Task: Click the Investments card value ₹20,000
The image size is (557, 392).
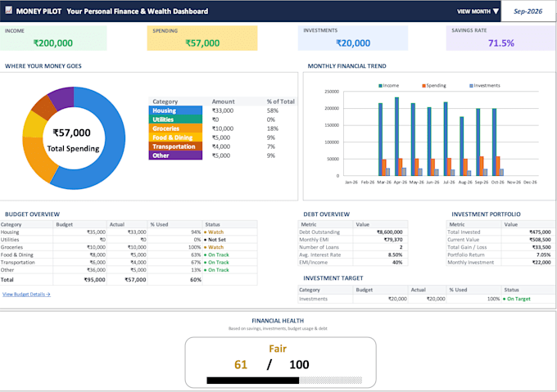Action: coord(353,43)
